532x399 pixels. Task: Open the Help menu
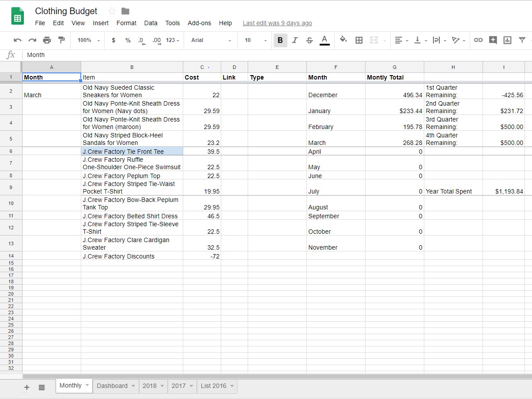pyautogui.click(x=225, y=23)
